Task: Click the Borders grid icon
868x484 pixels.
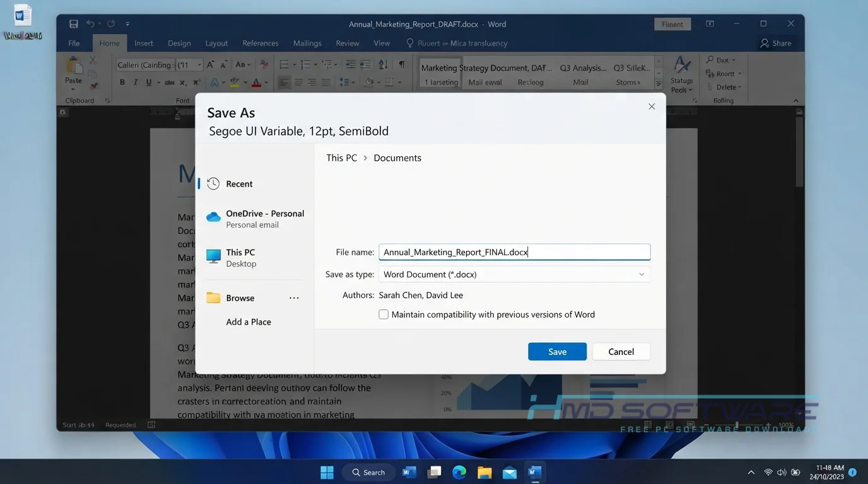Action: pyautogui.click(x=390, y=83)
